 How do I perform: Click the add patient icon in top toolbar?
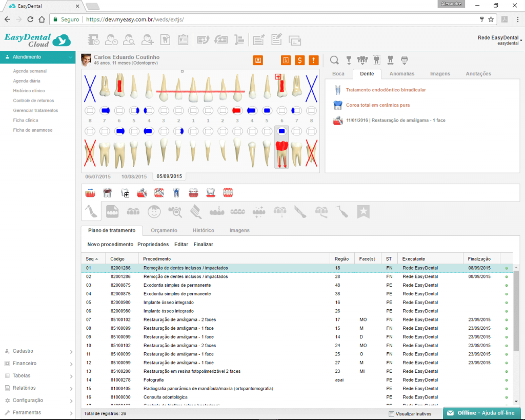coord(148,39)
